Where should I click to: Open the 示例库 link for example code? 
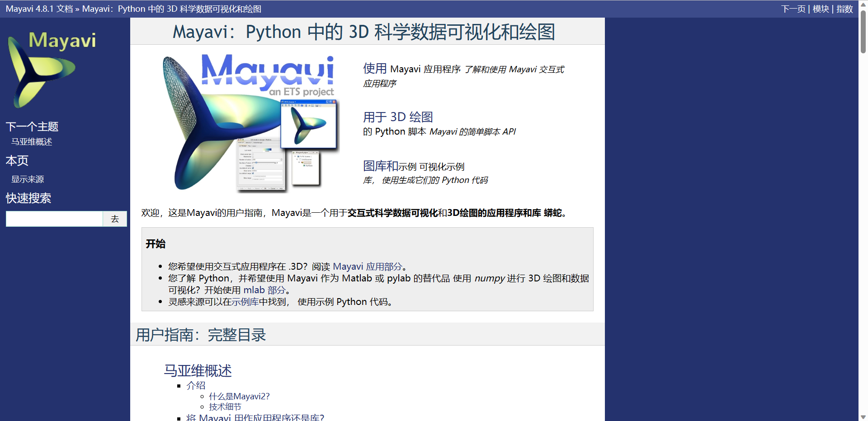coord(244,302)
